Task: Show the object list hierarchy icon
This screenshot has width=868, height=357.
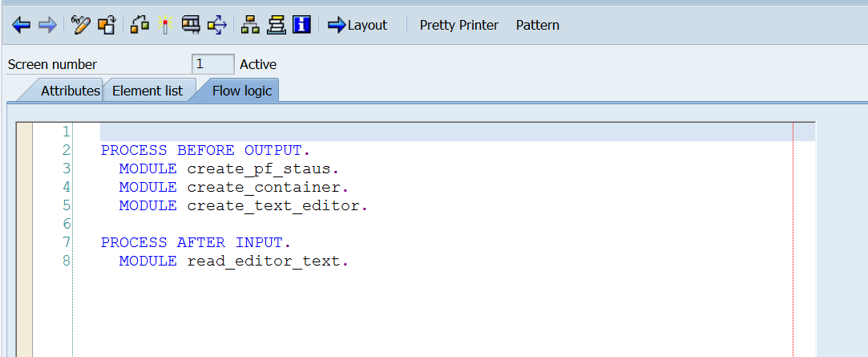Action: tap(250, 26)
